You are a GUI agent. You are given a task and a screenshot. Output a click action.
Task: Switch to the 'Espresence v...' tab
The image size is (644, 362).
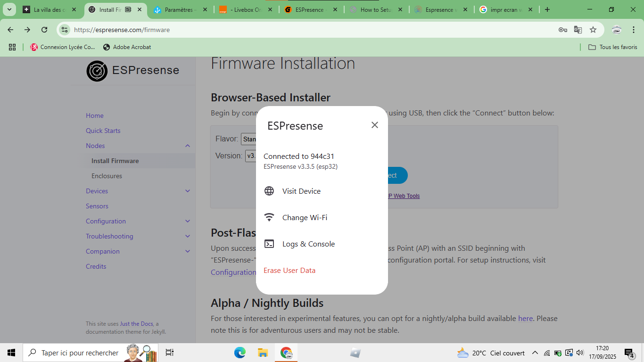441,9
